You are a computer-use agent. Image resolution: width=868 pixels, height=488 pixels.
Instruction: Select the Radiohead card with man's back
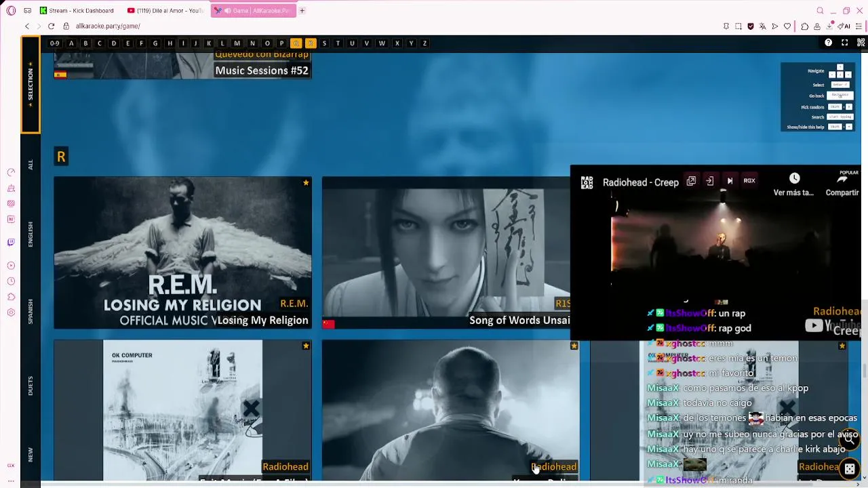click(x=451, y=410)
